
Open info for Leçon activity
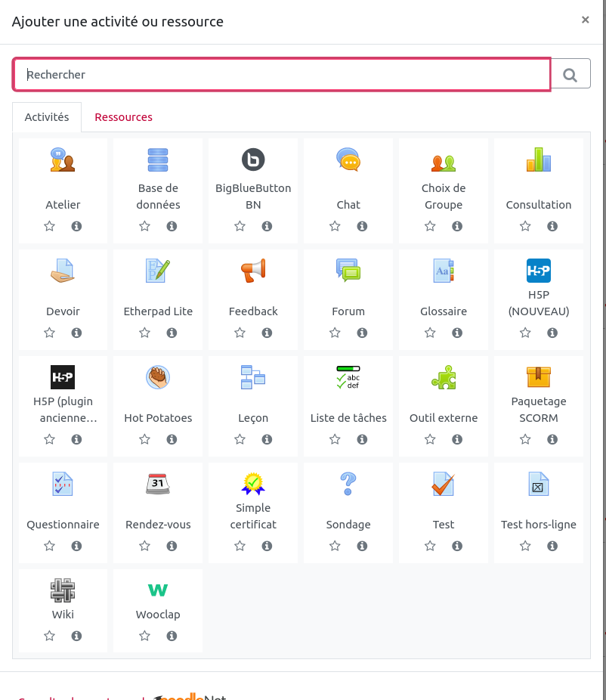tap(267, 439)
